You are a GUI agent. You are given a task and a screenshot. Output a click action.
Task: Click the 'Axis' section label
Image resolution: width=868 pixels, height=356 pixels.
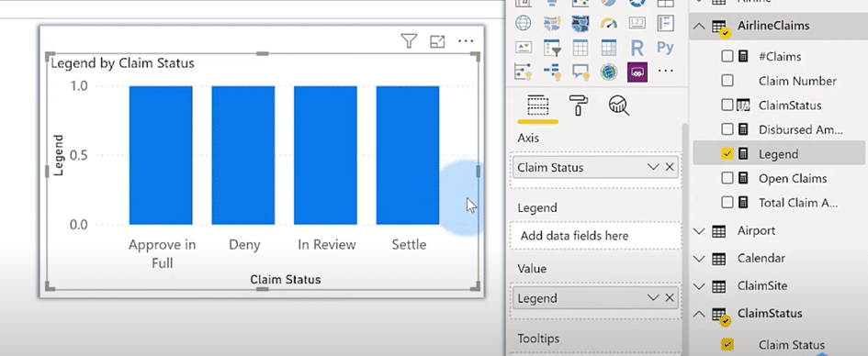point(528,138)
